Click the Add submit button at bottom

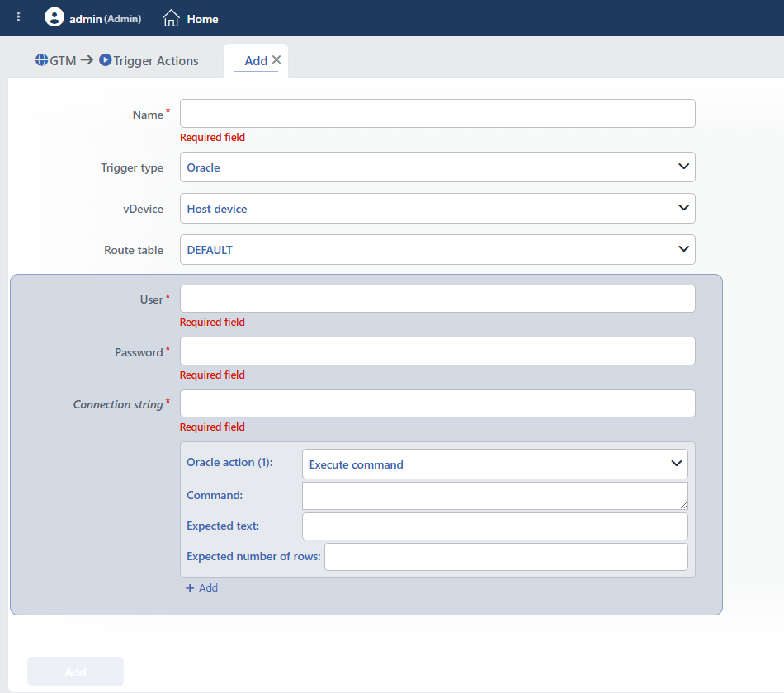75,672
